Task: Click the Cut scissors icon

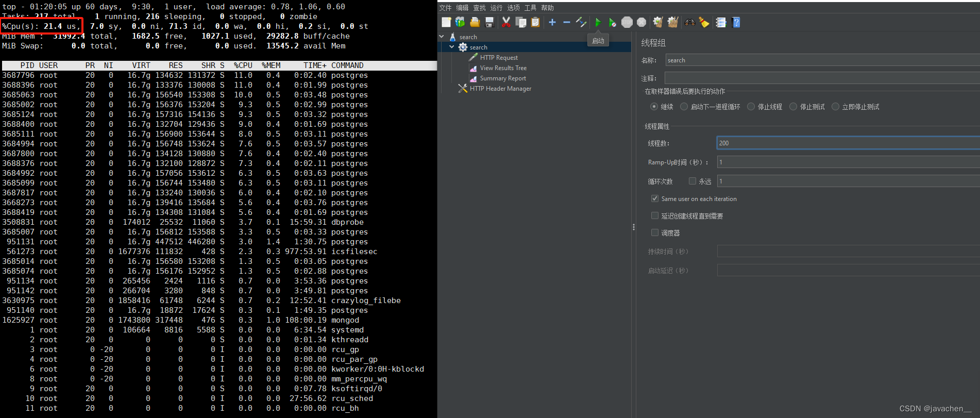Action: point(506,22)
